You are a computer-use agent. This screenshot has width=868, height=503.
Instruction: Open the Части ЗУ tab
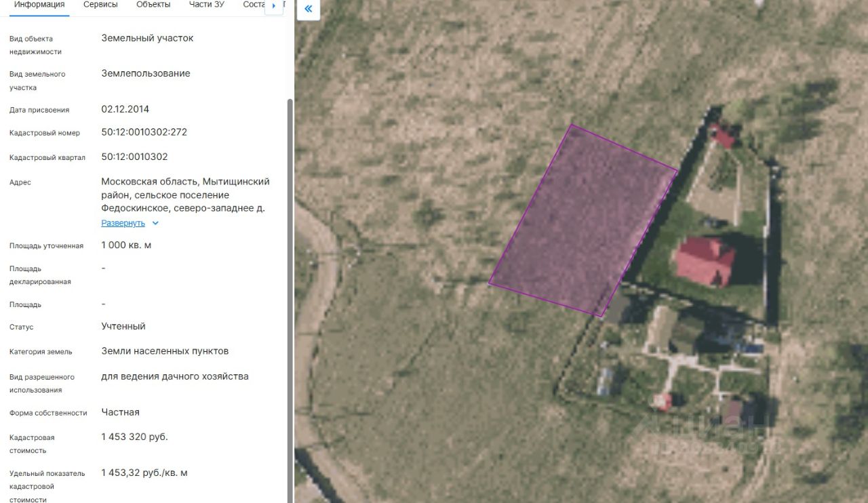(207, 5)
